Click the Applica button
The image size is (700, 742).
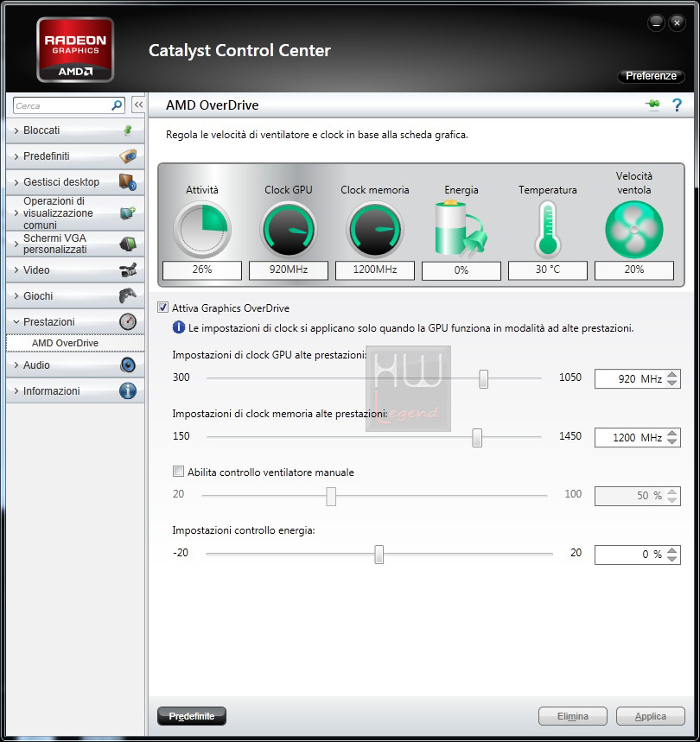[650, 716]
